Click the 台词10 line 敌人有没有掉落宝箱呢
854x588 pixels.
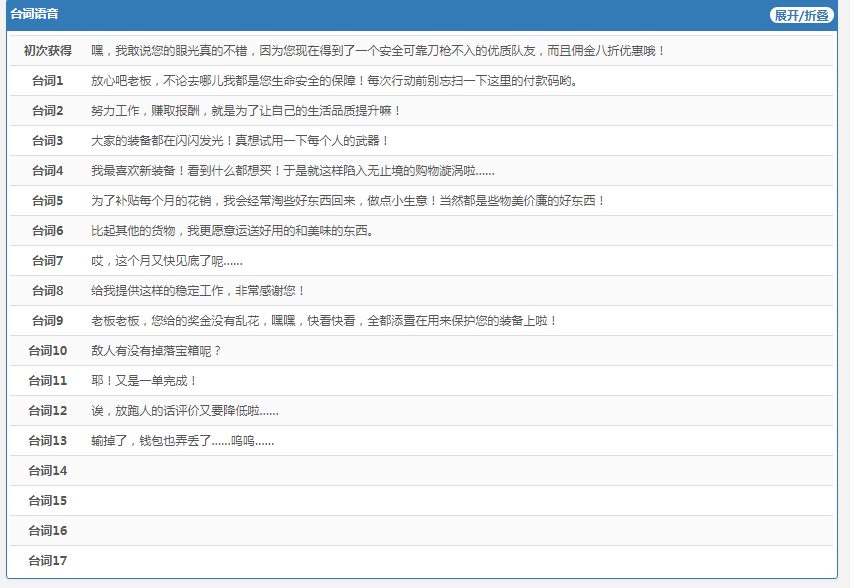[156, 351]
